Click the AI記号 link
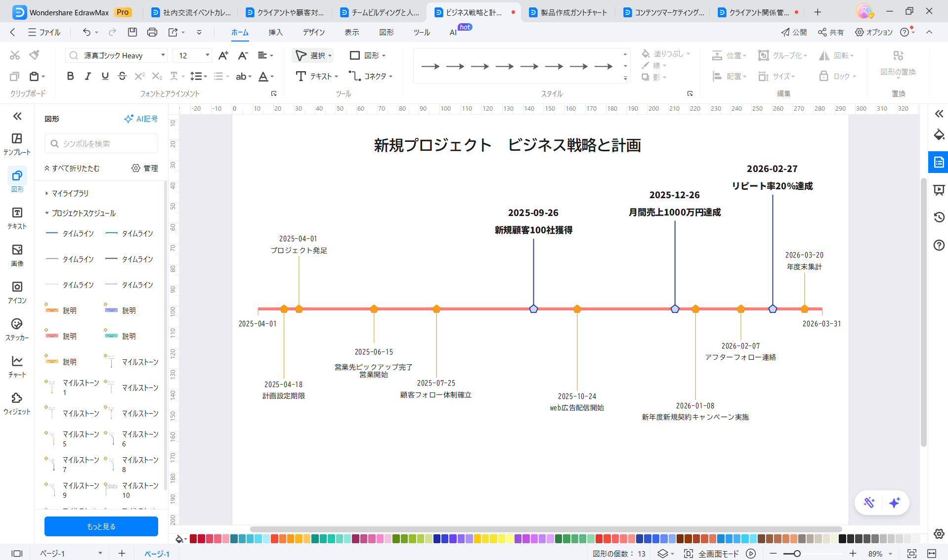This screenshot has height=560, width=948. [141, 119]
